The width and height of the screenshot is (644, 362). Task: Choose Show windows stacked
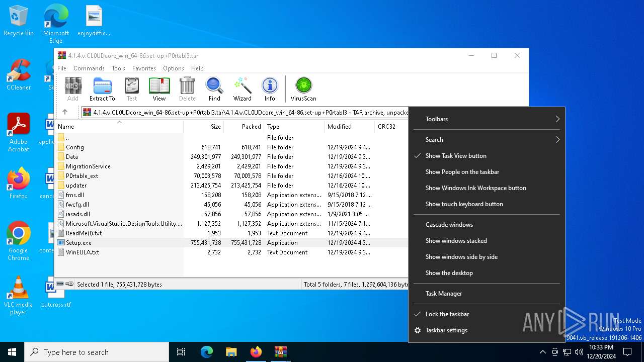(x=487, y=241)
